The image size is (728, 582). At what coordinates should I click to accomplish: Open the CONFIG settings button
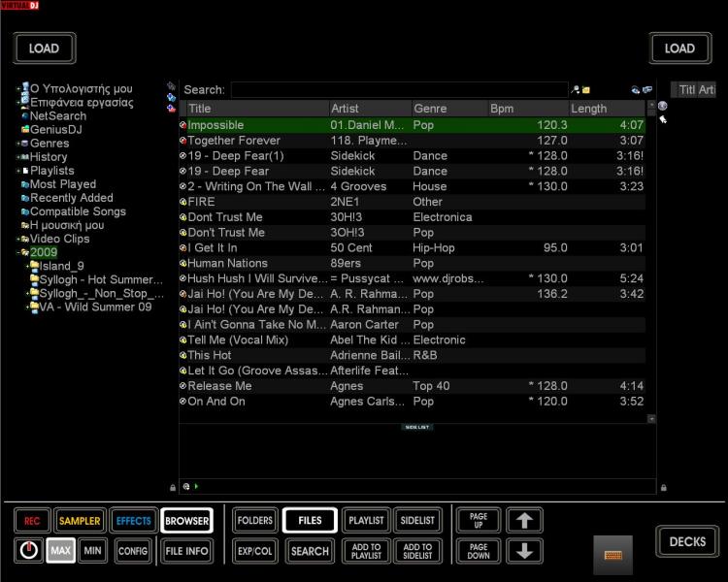click(x=133, y=551)
